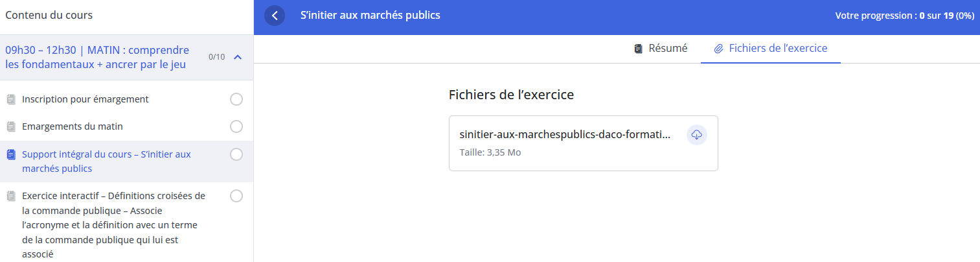
Task: Click the paperclip icon of Fichiers de l'exercice
Action: 718,49
